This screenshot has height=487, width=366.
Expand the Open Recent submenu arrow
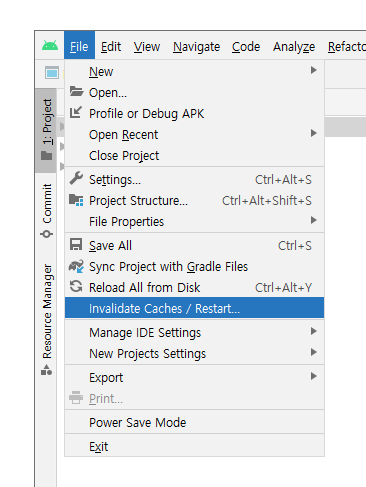pyautogui.click(x=313, y=133)
